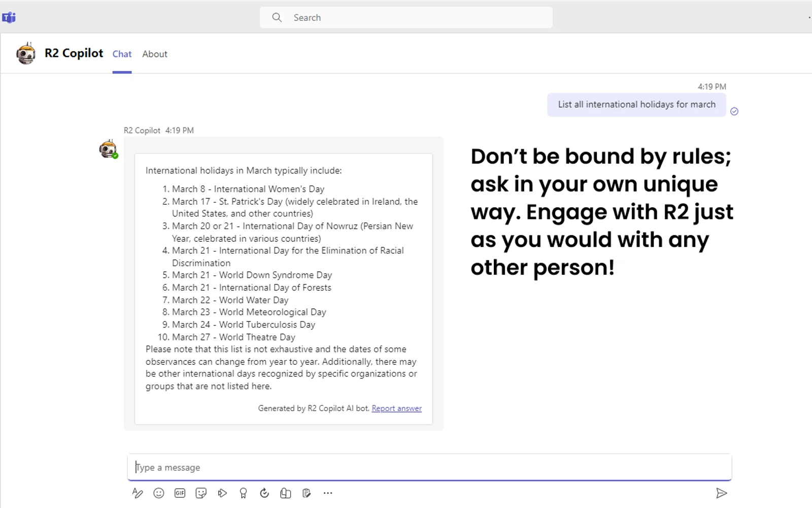Screen dimensions: 812x508
Task: Click 'March 21 - World Down Syndrome Day'
Action: (252, 275)
